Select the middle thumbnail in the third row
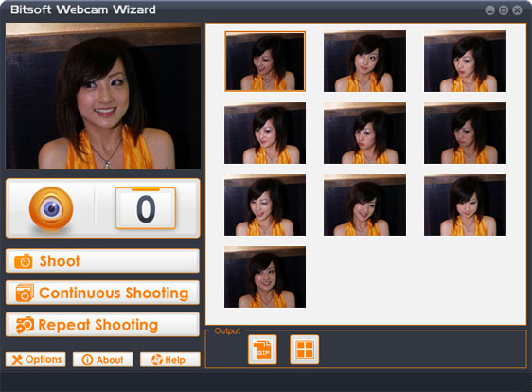Viewport: 532px width, 392px height. point(364,205)
